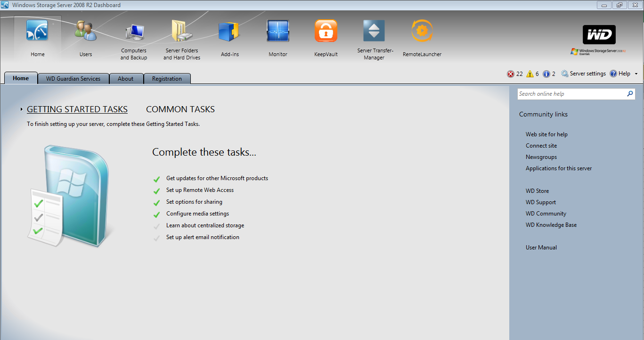The height and width of the screenshot is (340, 644).
Task: Open Get updates for other Microsoft products
Action: click(217, 178)
